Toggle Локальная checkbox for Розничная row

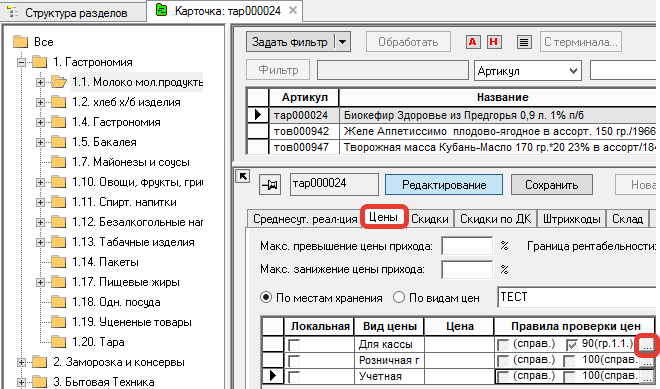[x=294, y=361]
